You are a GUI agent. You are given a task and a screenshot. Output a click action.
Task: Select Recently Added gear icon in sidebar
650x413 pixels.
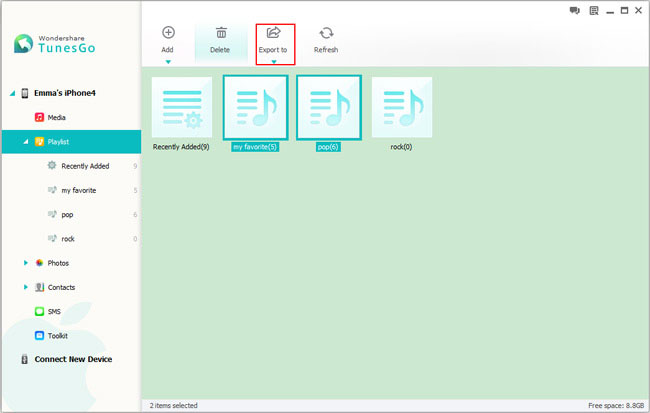pyautogui.click(x=51, y=165)
